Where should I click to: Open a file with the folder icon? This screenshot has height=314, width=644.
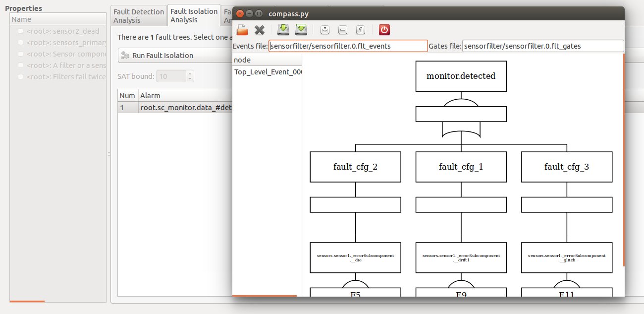pyautogui.click(x=242, y=30)
